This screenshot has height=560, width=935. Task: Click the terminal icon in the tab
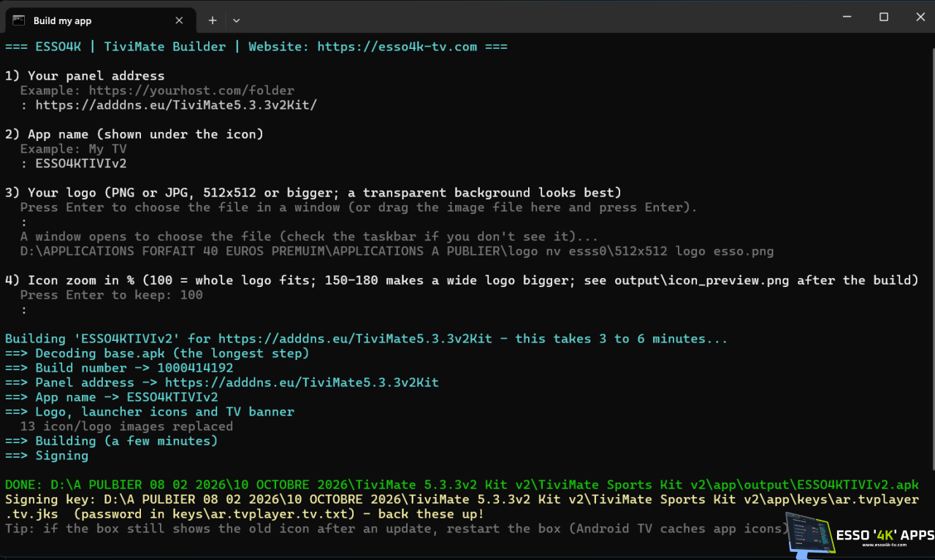click(19, 20)
